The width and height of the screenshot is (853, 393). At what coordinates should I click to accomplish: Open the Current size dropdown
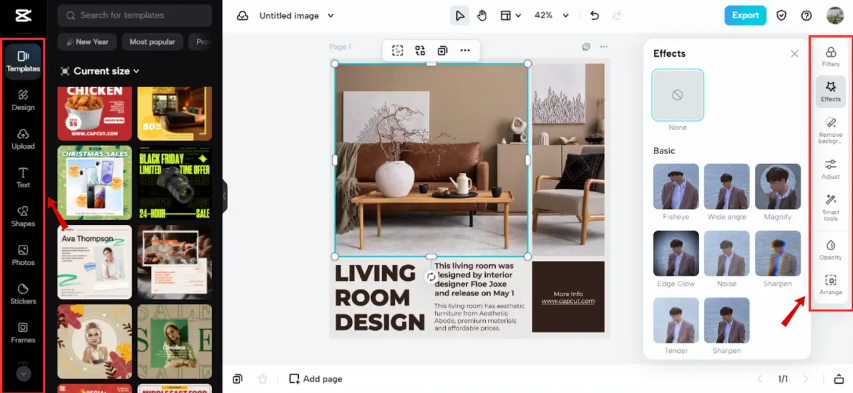(x=100, y=71)
